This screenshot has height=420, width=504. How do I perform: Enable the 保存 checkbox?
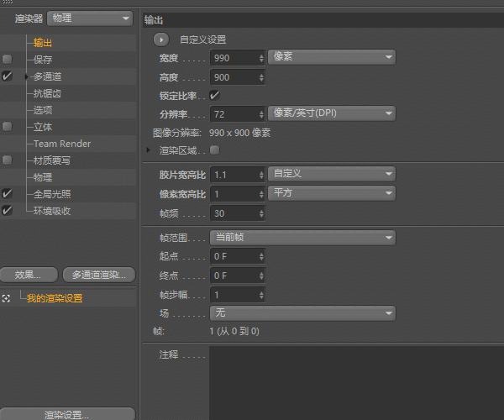(x=7, y=59)
